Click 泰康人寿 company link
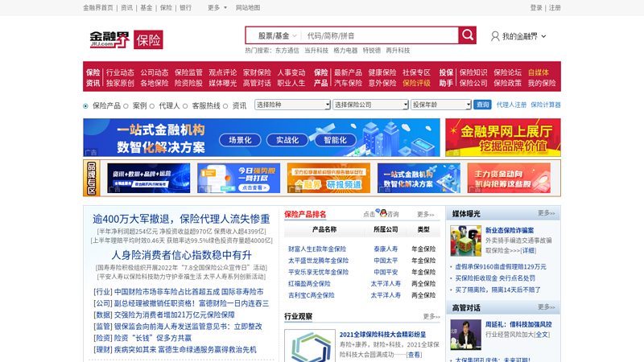Image resolution: width=644 pixels, height=362 pixels. click(386, 249)
